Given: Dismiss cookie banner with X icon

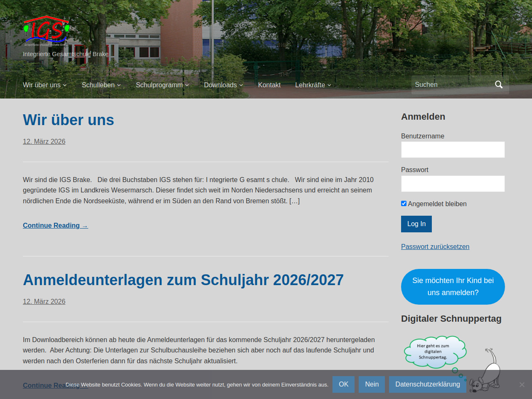Looking at the screenshot, I should pyautogui.click(x=522, y=384).
